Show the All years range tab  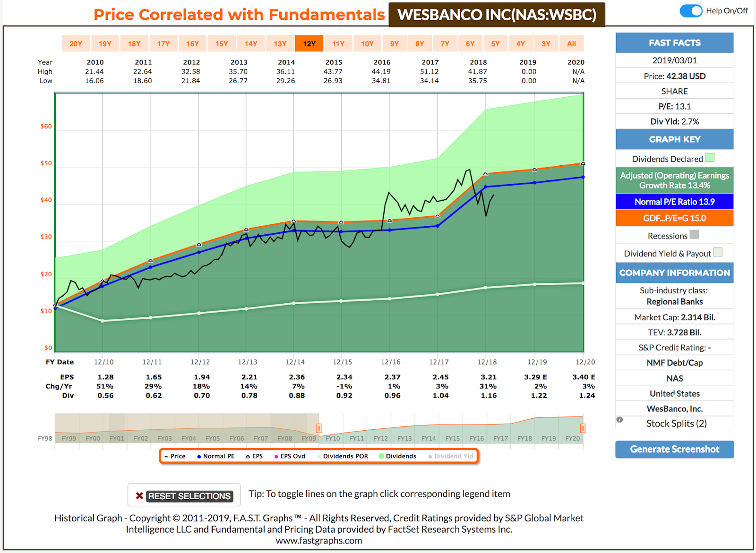571,43
